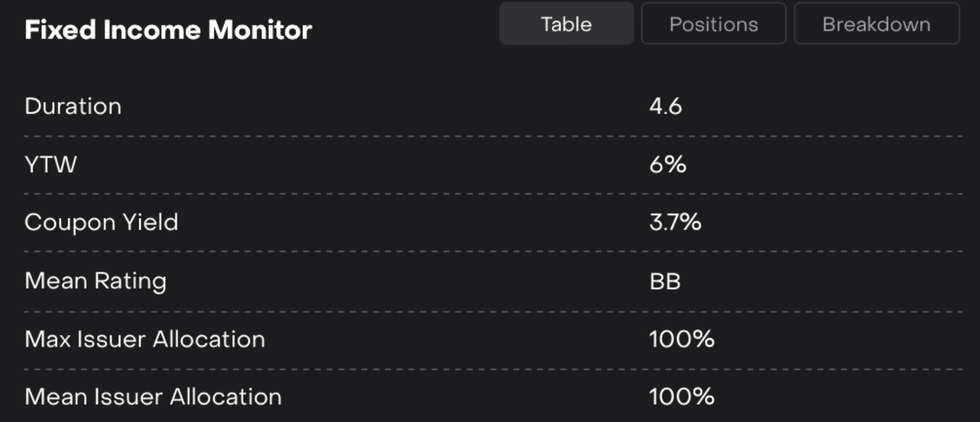Image resolution: width=980 pixels, height=422 pixels.
Task: Click the Mean Issuer Allocation 100% value
Action: tap(681, 397)
